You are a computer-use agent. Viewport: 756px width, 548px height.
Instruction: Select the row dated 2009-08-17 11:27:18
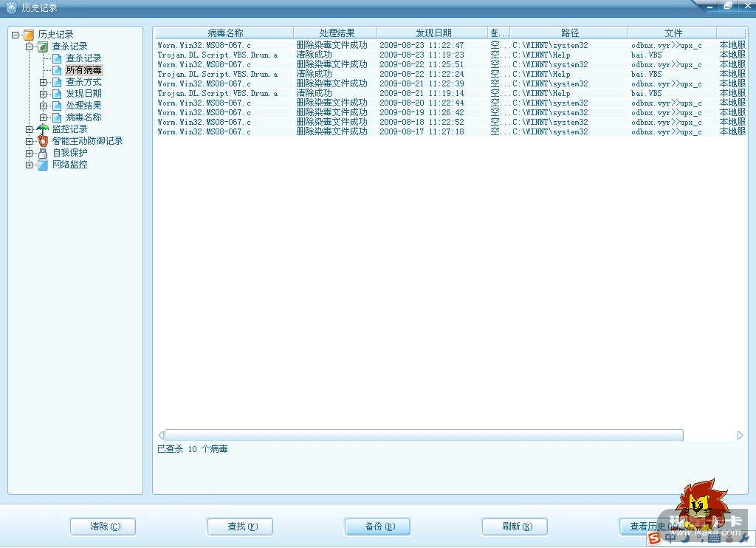[450, 131]
